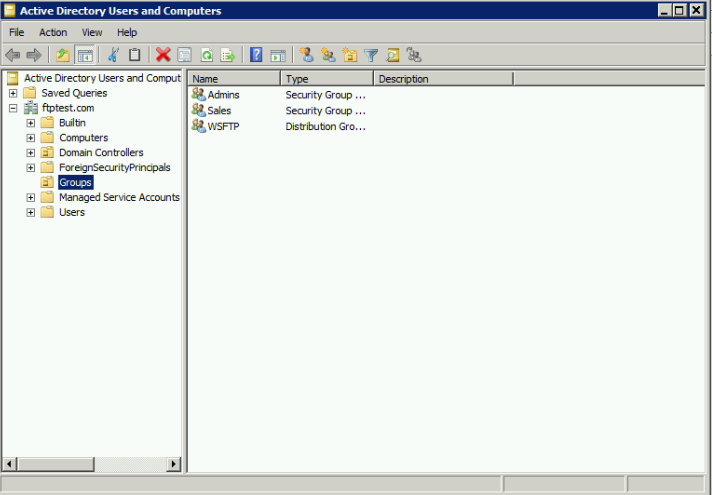Image resolution: width=712 pixels, height=495 pixels.
Task: Sort by the Type column header
Action: click(x=327, y=79)
